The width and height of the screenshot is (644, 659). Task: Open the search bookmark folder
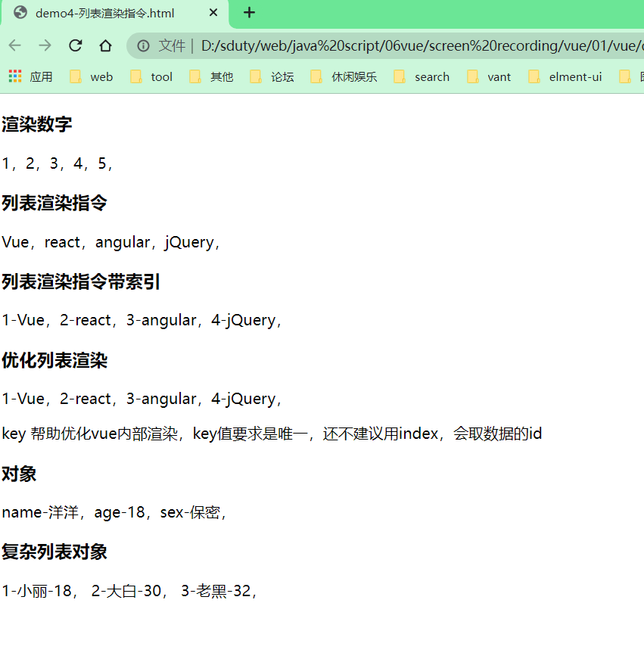click(x=422, y=77)
